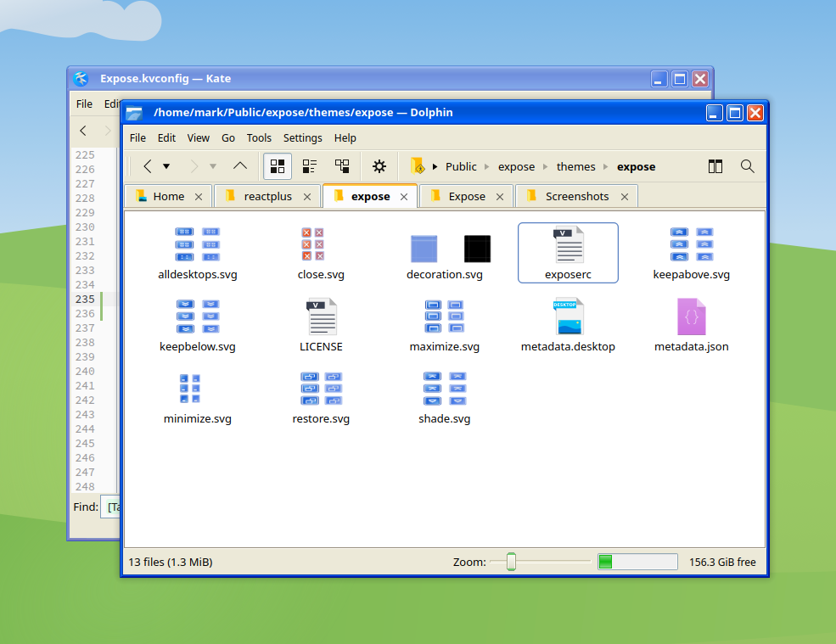Click the disk free space bar
The width and height of the screenshot is (836, 644).
tap(637, 562)
